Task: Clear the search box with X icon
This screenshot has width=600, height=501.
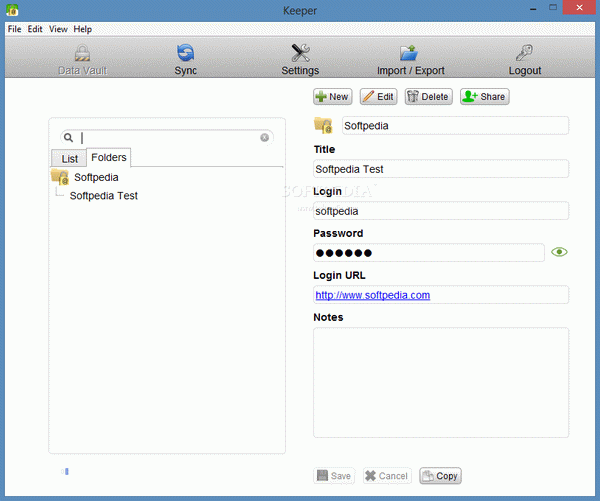Action: [x=265, y=138]
